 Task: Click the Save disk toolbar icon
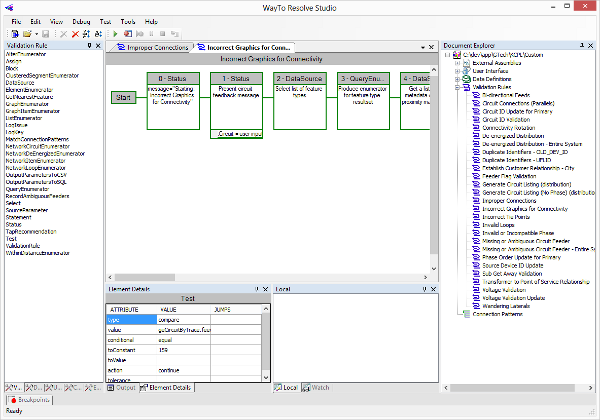click(45, 34)
